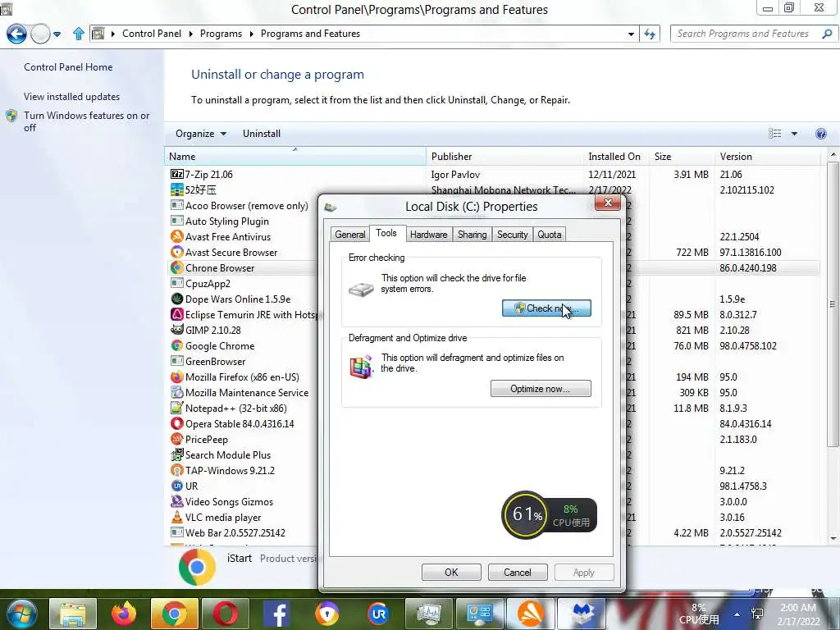The image size is (840, 630).
Task: Click the VLC media player cone icon
Action: (176, 517)
